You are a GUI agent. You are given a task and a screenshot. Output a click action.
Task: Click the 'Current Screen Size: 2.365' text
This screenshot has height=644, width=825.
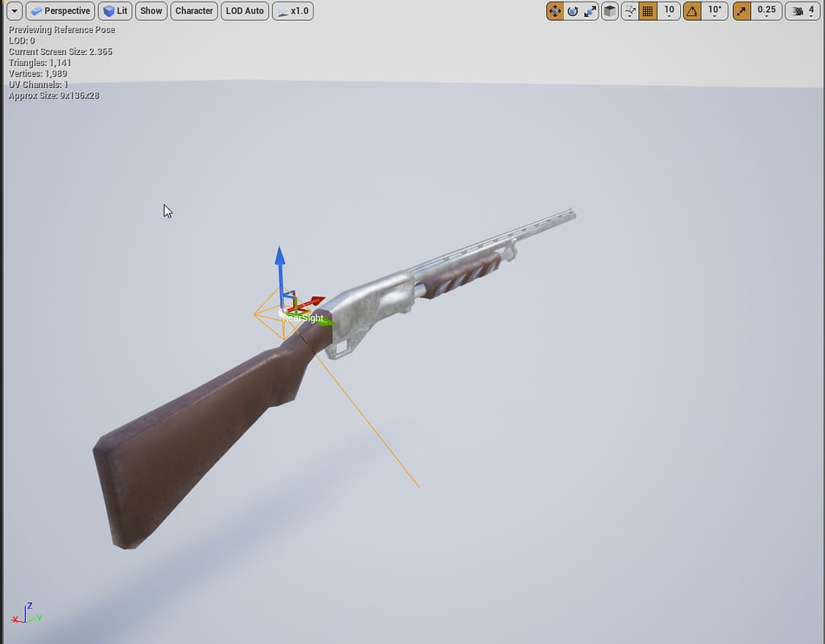[x=60, y=52]
